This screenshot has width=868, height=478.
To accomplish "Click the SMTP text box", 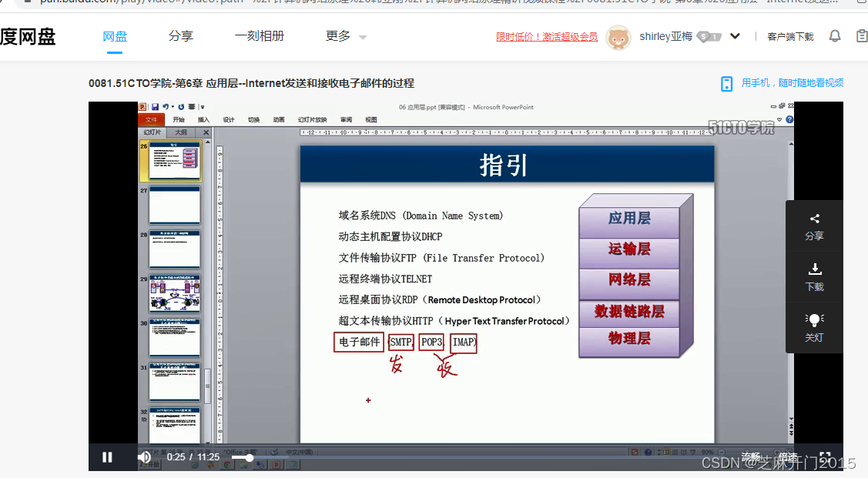I will (400, 343).
